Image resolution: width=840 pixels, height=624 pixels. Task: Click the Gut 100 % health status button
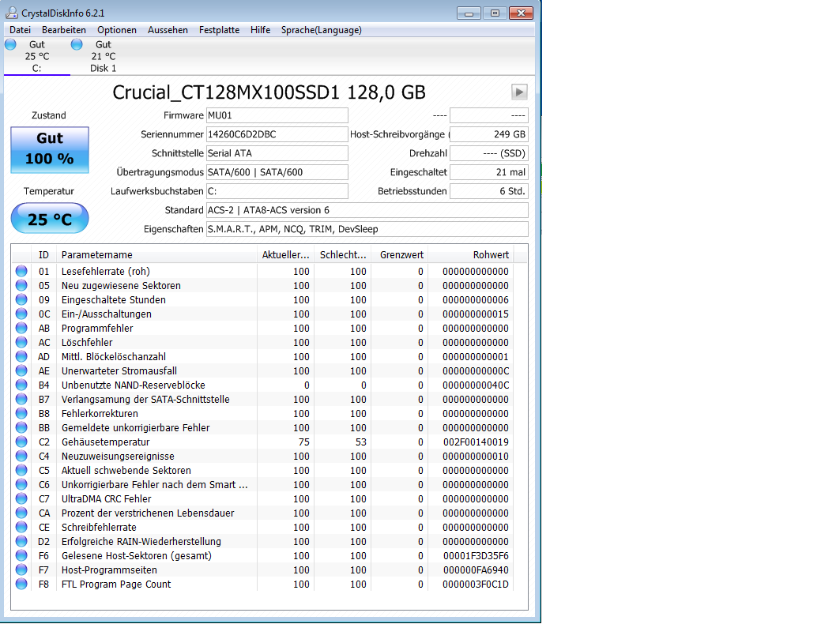click(50, 149)
